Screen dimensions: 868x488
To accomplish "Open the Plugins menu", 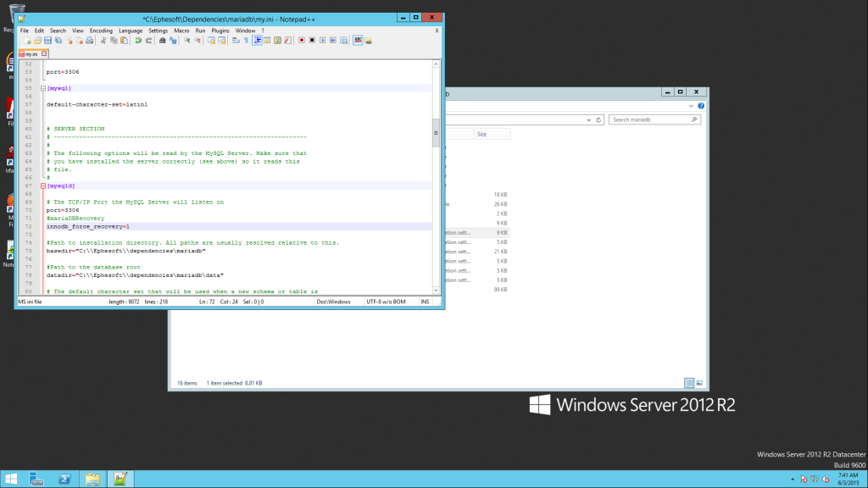I will [220, 30].
